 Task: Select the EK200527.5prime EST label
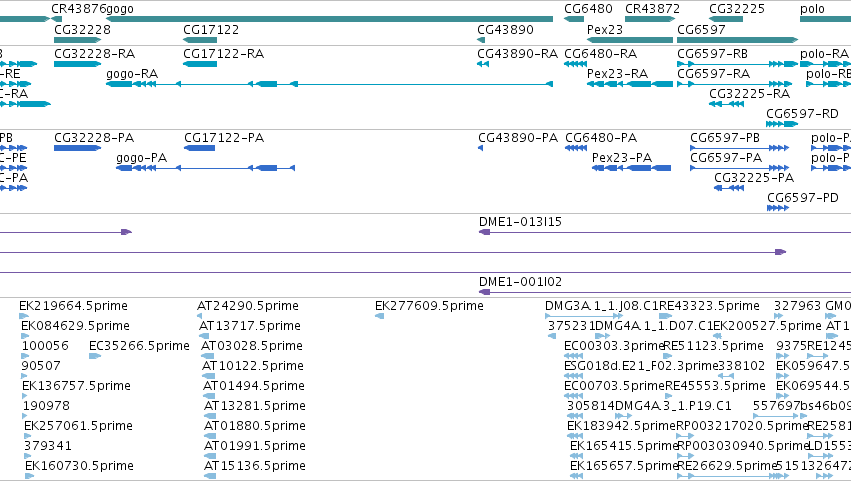tap(767, 326)
